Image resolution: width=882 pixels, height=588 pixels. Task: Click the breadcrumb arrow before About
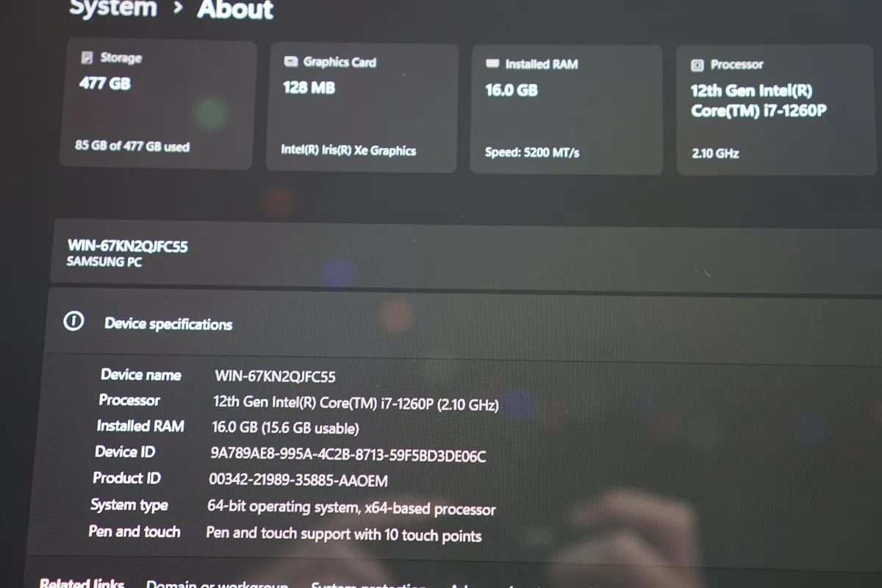(x=178, y=9)
